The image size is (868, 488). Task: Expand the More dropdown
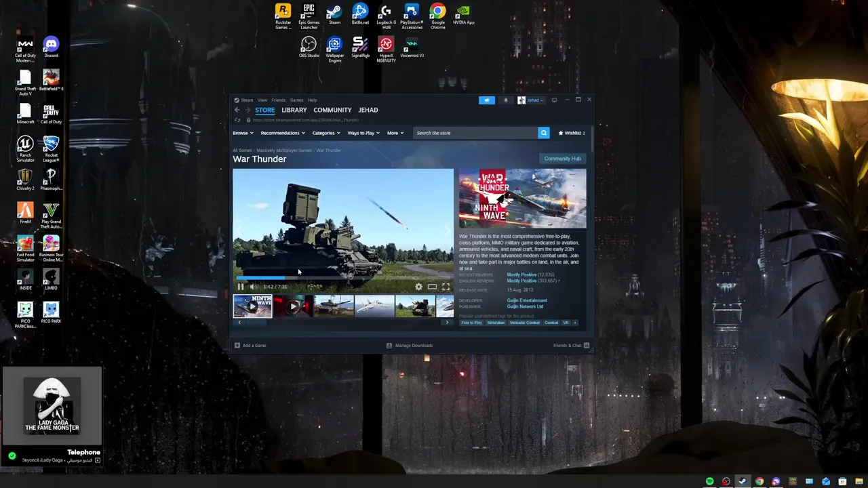click(395, 133)
